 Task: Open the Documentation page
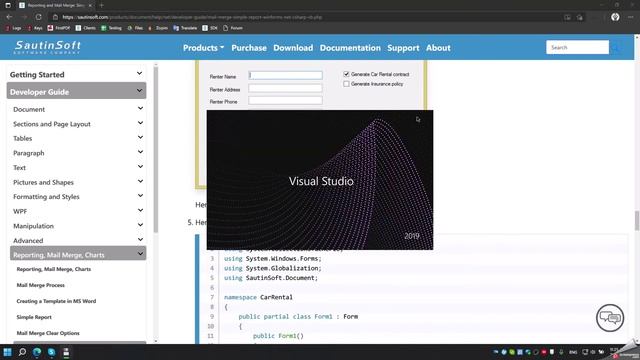350,48
